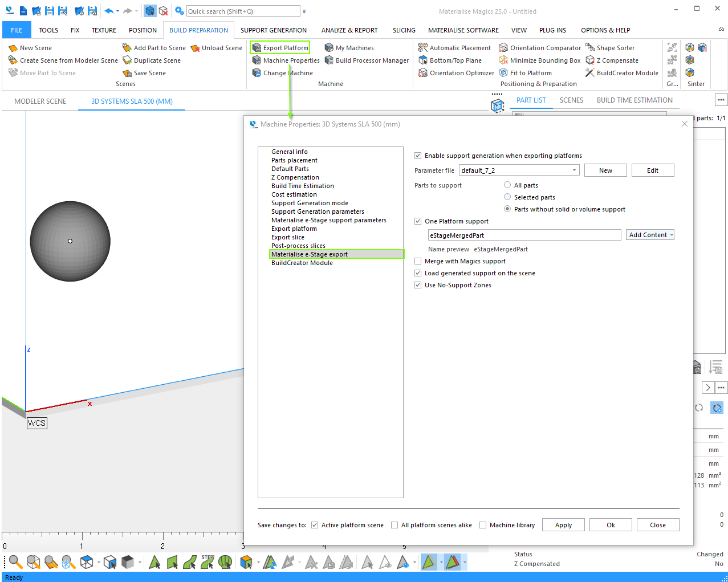
Task: Select the All parts radio option
Action: point(507,185)
